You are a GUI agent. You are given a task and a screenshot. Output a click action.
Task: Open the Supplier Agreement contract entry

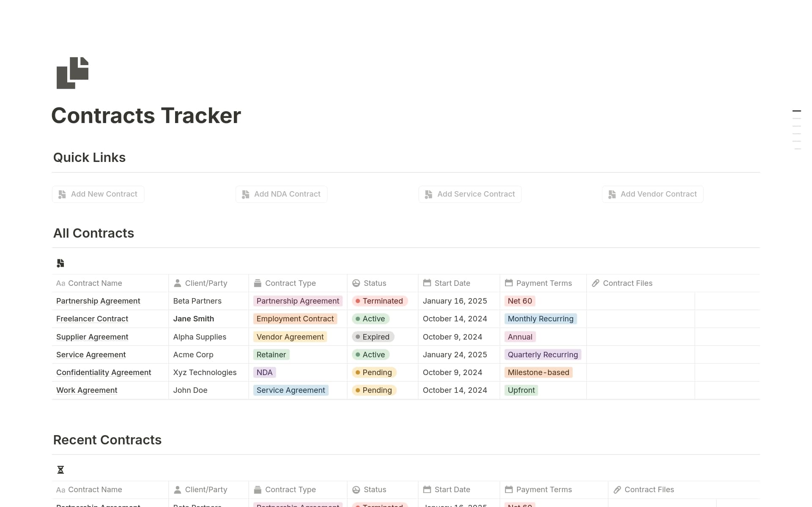pos(92,337)
